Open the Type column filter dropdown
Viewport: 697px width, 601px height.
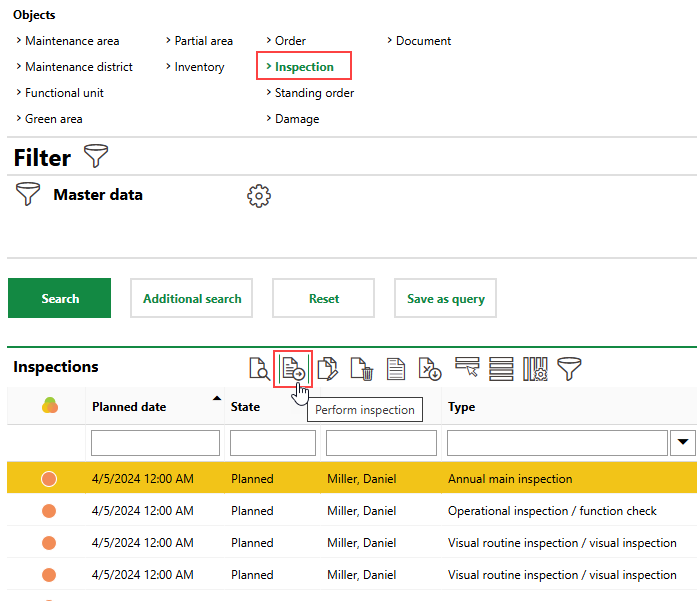(x=683, y=442)
